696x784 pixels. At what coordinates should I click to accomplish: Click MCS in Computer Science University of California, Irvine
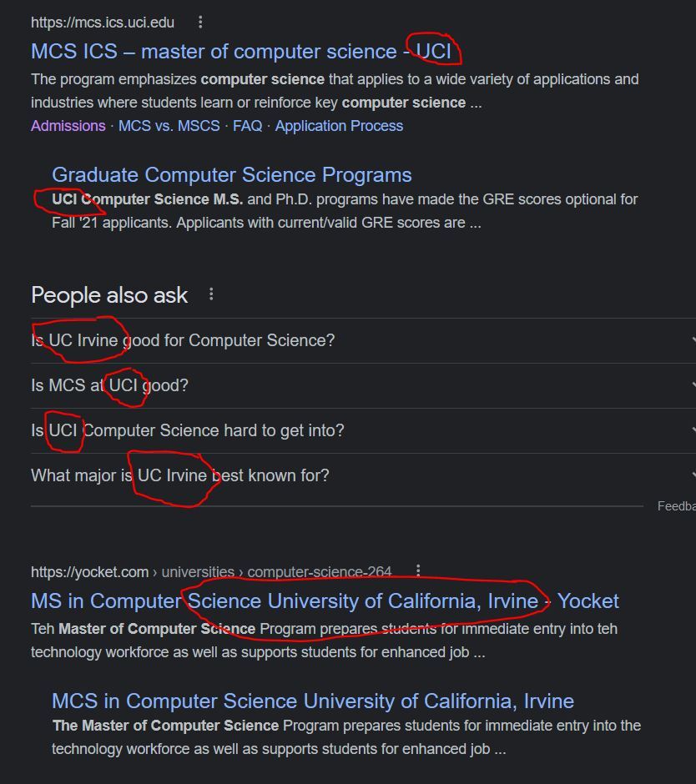coord(312,701)
